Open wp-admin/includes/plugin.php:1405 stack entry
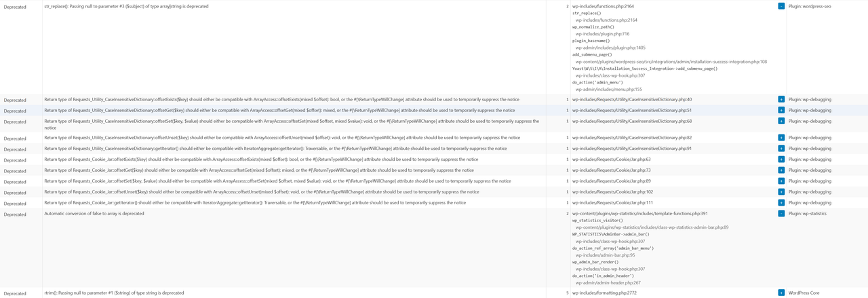The width and height of the screenshot is (868, 298). (x=610, y=48)
